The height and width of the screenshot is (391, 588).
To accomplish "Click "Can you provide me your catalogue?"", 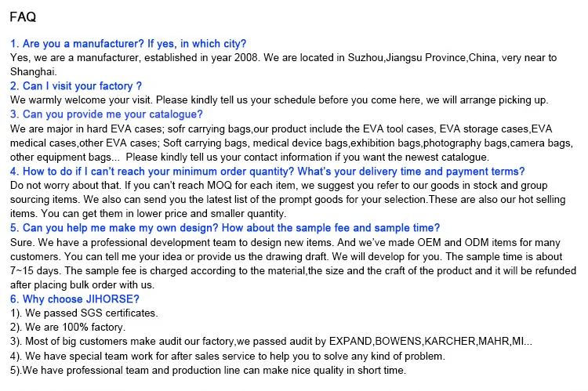I will pyautogui.click(x=107, y=114).
